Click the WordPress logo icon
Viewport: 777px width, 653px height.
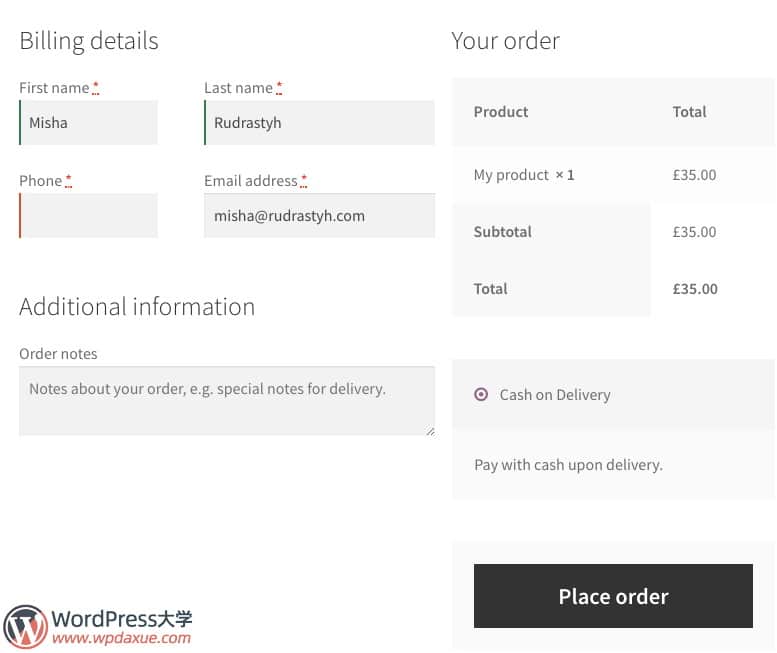(25, 627)
